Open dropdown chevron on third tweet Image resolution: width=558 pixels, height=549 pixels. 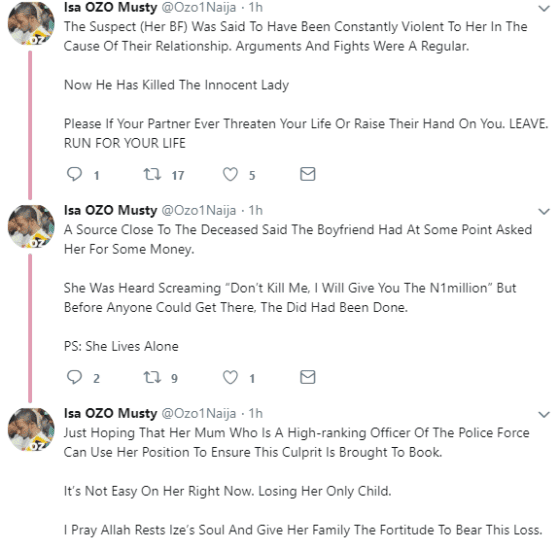coord(544,415)
